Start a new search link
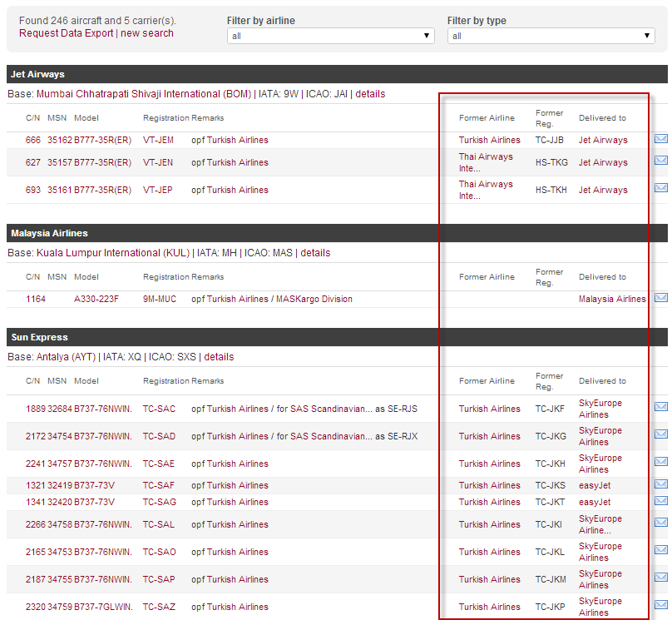This screenshot has width=672, height=620. point(147,33)
